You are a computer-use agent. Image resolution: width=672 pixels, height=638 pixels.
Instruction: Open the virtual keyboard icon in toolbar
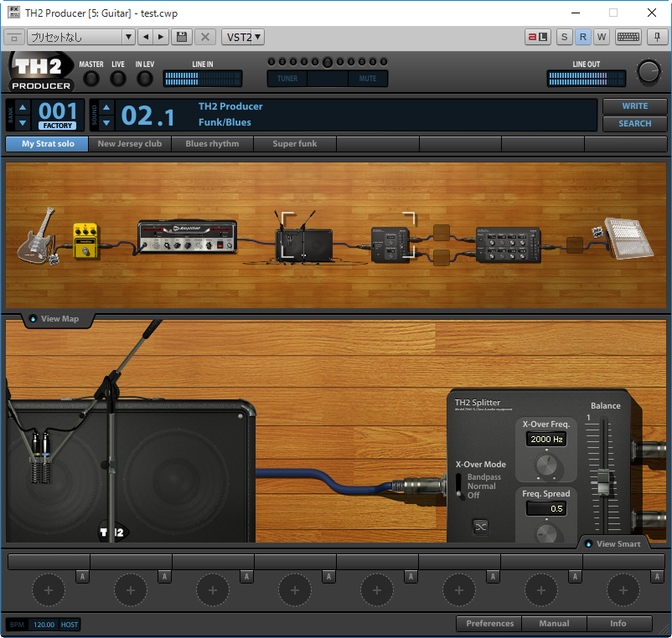(x=628, y=37)
